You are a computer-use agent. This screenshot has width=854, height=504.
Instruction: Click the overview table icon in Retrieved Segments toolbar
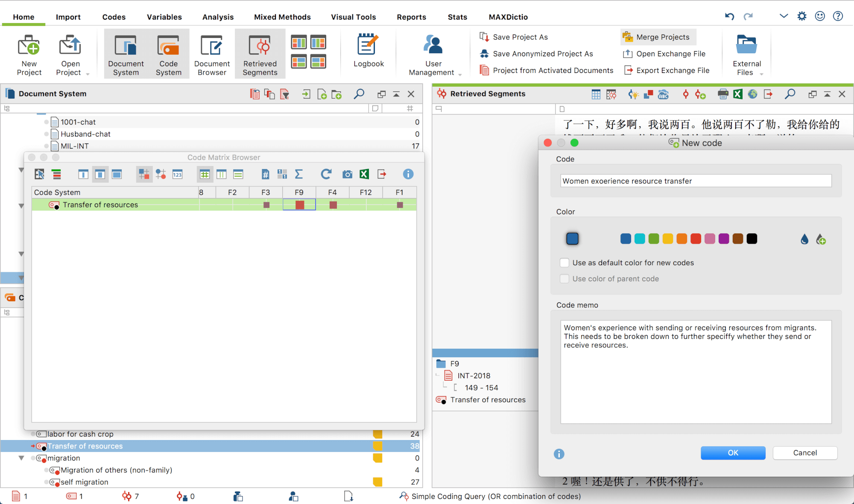pos(596,94)
